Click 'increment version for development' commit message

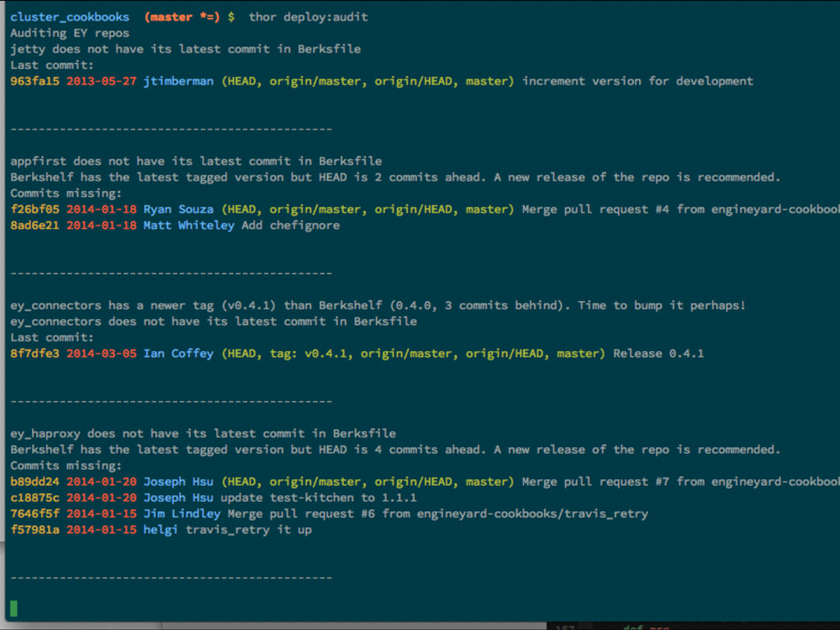(x=637, y=81)
